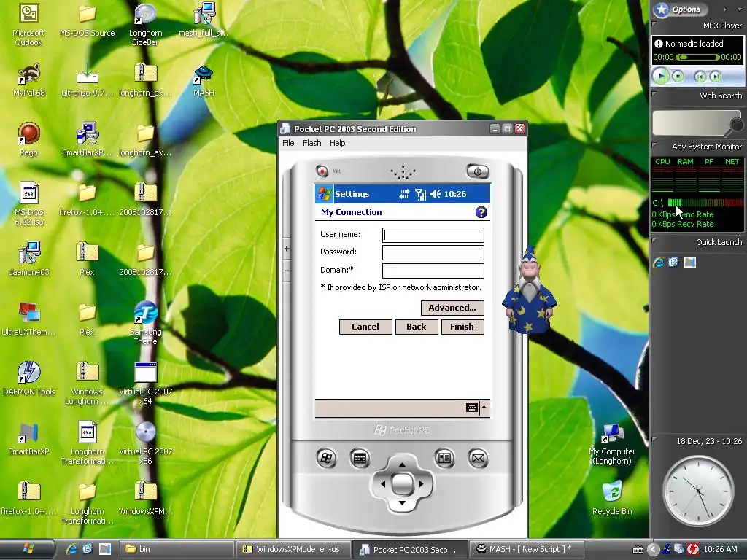This screenshot has width=747, height=560.
Task: Collapse the clock panel in sidebar
Action: 654,439
